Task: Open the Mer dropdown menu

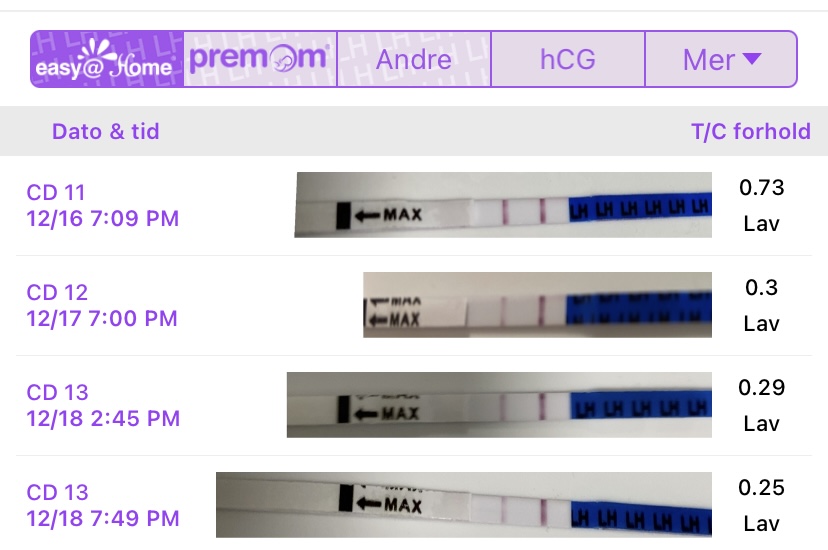Action: tap(721, 59)
